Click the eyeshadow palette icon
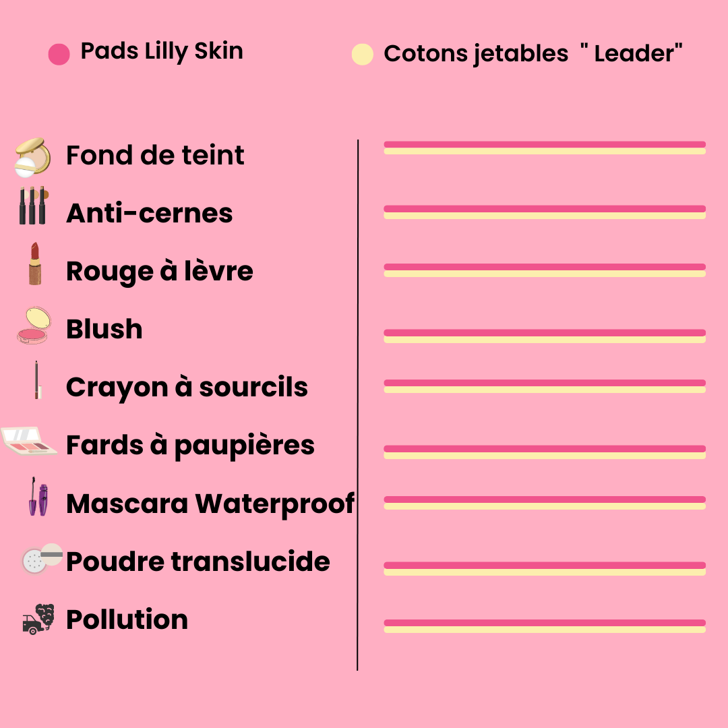 pyautogui.click(x=29, y=441)
